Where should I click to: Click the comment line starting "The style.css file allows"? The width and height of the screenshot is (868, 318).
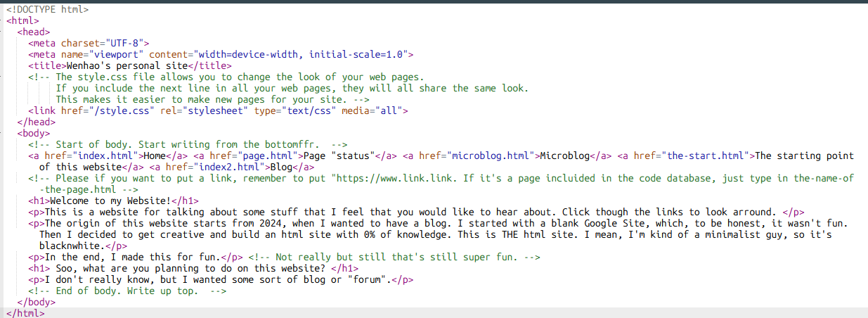226,77
